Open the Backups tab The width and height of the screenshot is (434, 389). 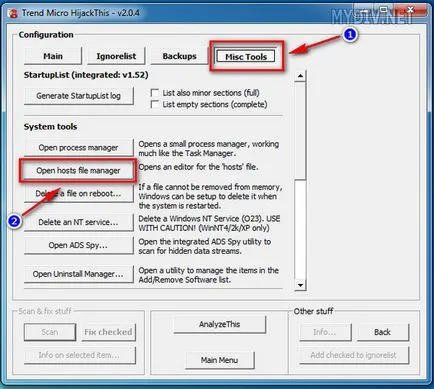(x=179, y=56)
